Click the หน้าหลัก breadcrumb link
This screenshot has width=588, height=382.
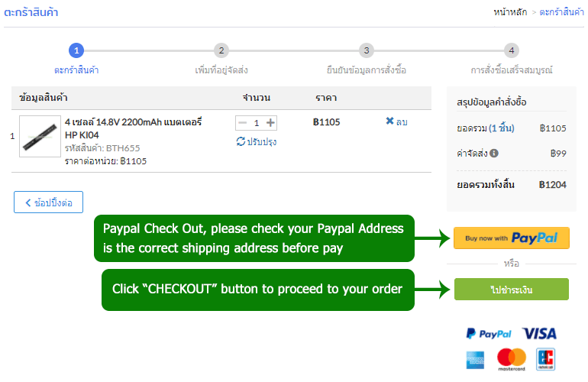[x=510, y=13]
